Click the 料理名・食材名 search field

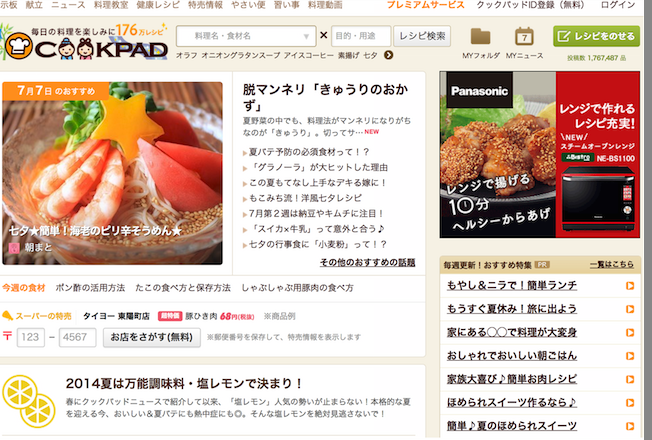coord(246,36)
